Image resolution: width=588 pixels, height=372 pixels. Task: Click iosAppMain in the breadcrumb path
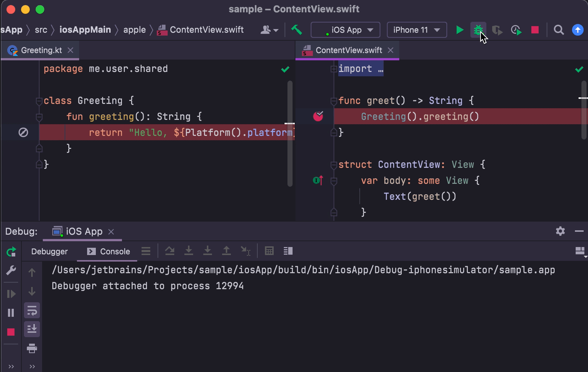click(85, 30)
